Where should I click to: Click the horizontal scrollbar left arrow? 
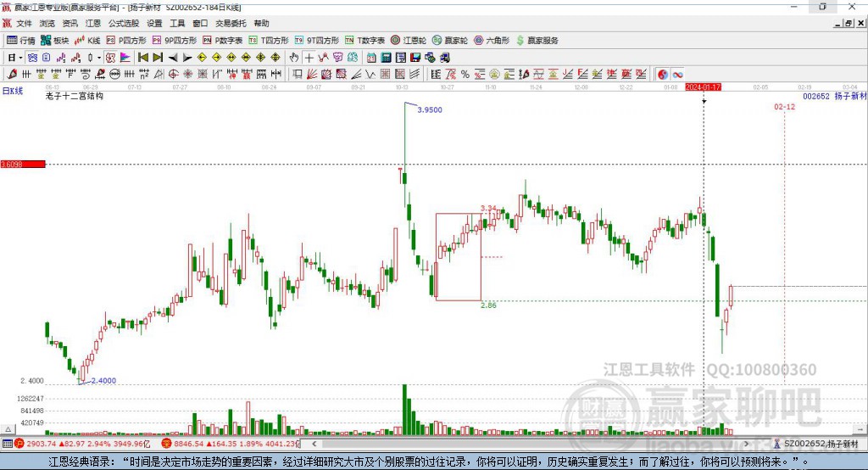(314, 444)
